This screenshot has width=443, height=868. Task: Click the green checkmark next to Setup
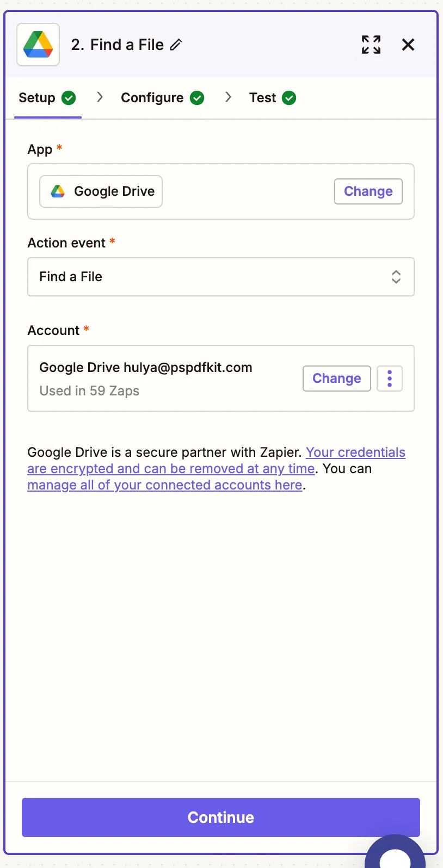tap(69, 98)
